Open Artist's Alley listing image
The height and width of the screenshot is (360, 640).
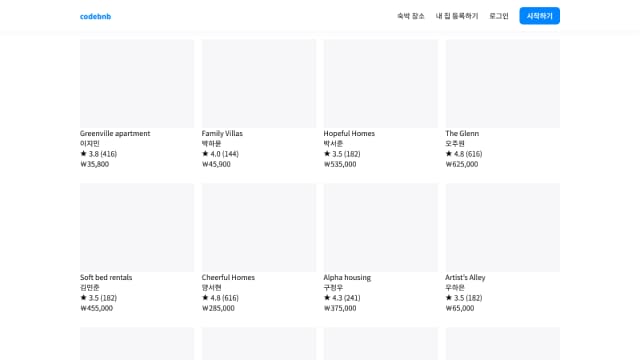coord(503,228)
